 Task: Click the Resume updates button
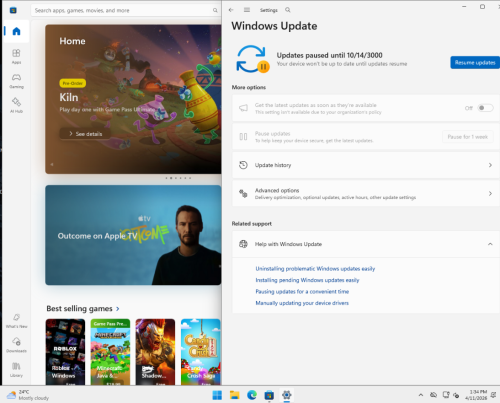coord(475,62)
